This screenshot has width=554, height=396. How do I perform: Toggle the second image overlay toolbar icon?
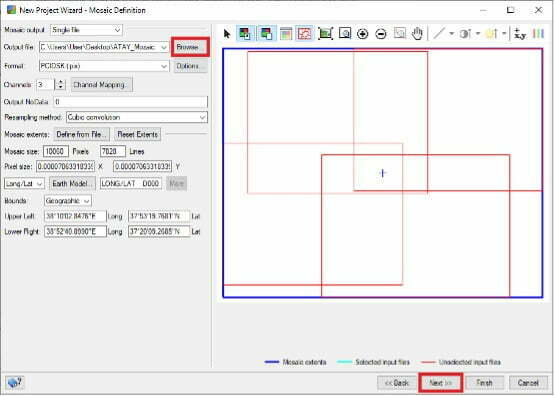[266, 34]
